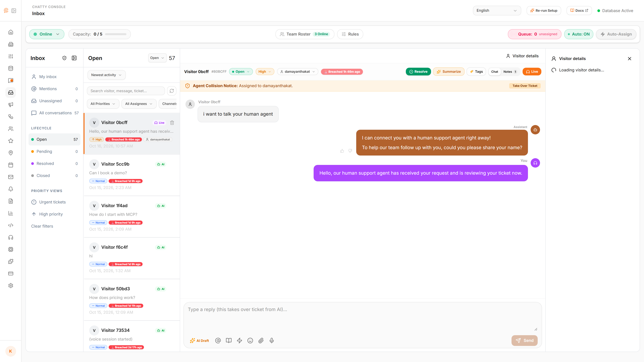Toggle the left navigation sidebar collapse icon

pyautogui.click(x=14, y=11)
